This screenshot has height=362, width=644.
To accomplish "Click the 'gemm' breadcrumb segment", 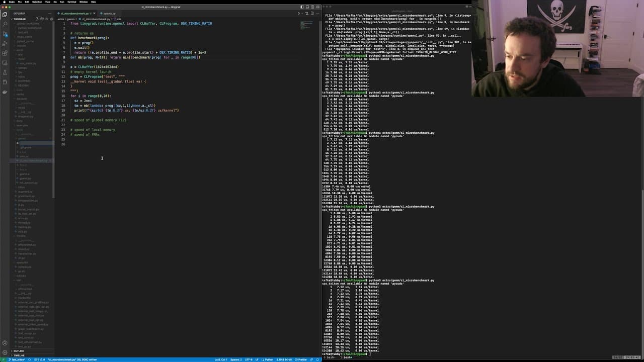I will coord(70,19).
